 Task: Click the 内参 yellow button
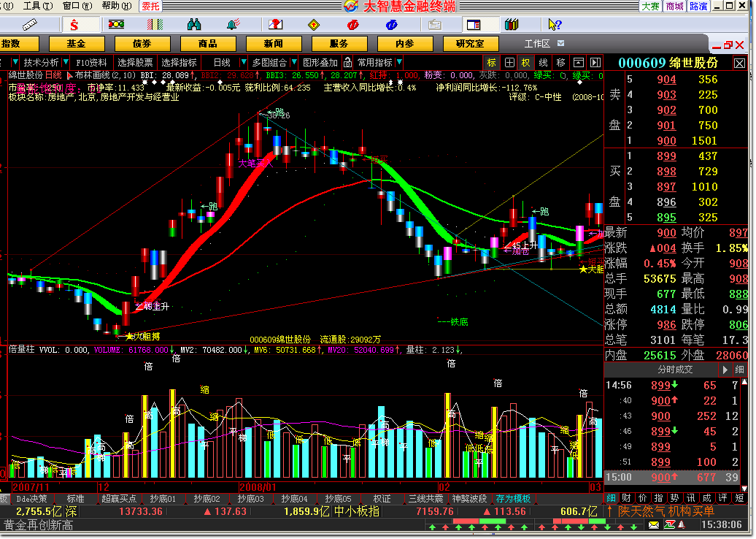[404, 43]
